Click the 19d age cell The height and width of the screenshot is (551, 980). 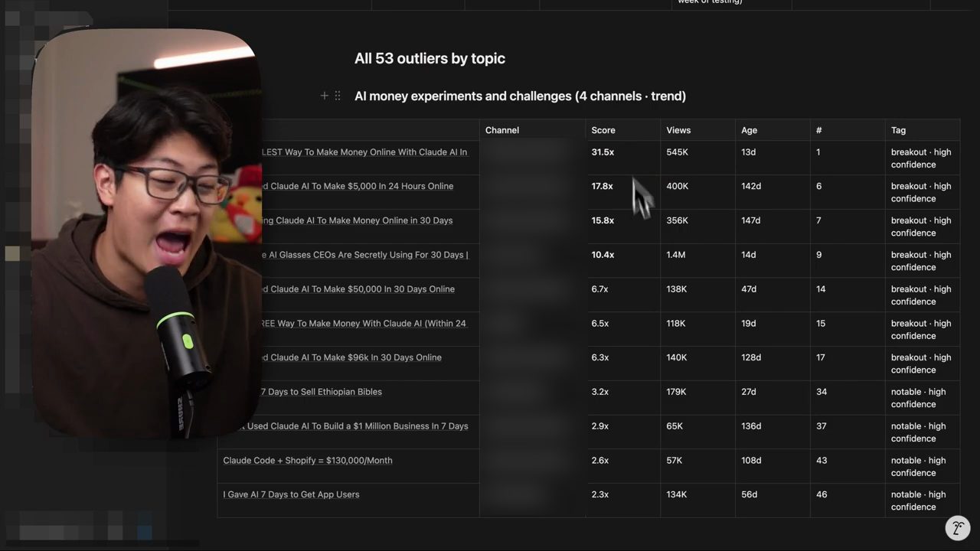(773, 330)
